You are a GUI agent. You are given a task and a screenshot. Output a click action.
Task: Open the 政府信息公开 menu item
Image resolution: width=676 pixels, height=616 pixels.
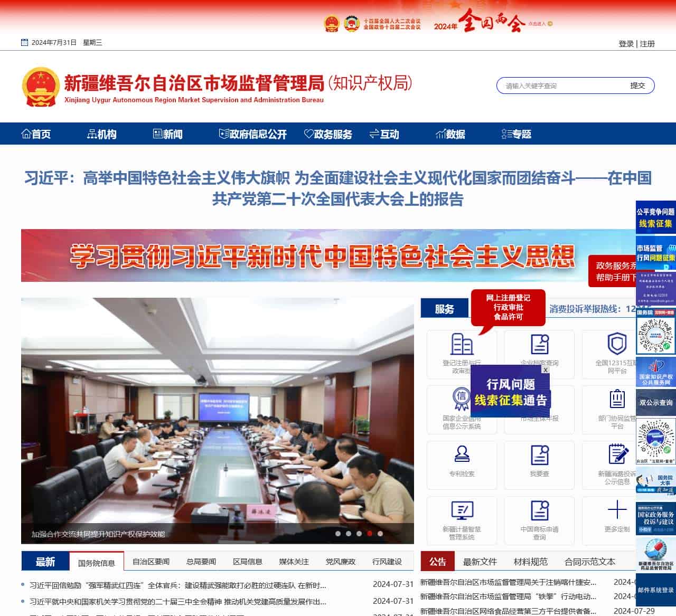(252, 135)
